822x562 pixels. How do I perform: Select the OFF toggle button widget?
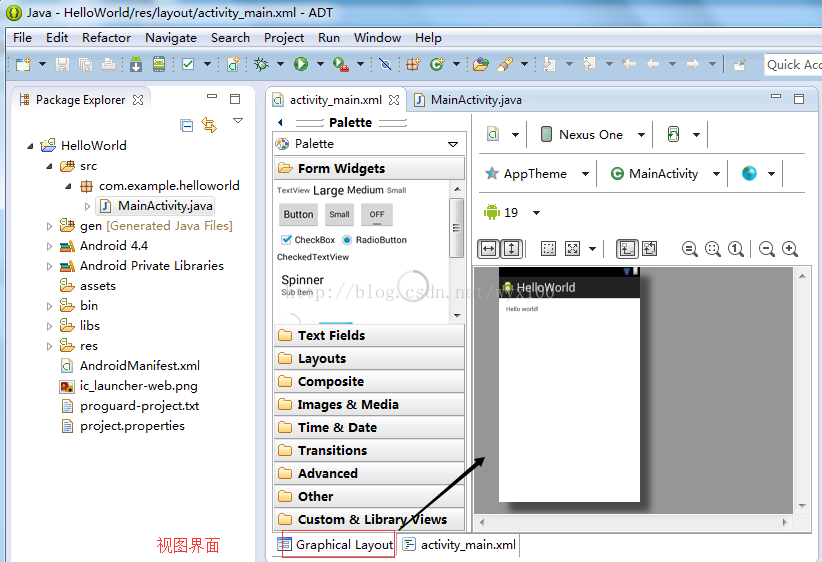pos(377,214)
